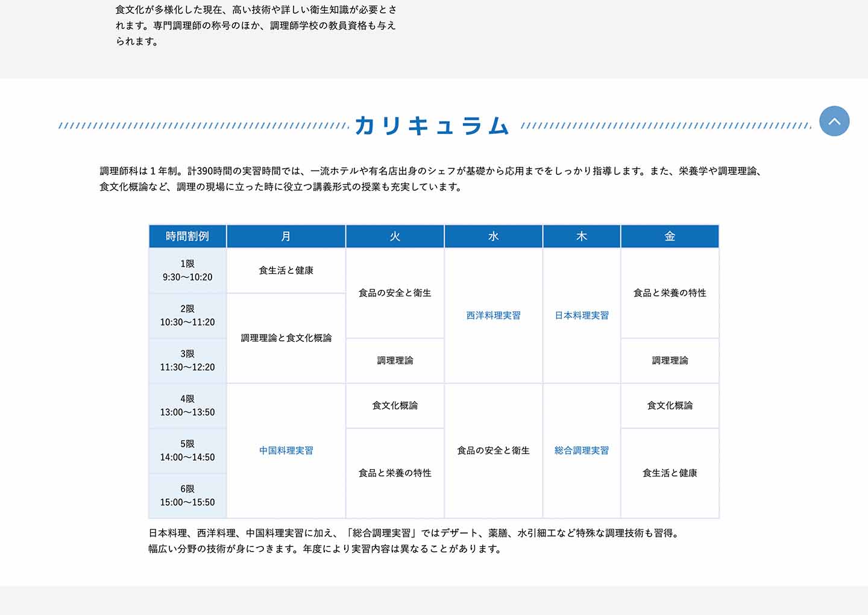Image resolution: width=868 pixels, height=615 pixels.
Task: Click the 火 column header
Action: (395, 236)
